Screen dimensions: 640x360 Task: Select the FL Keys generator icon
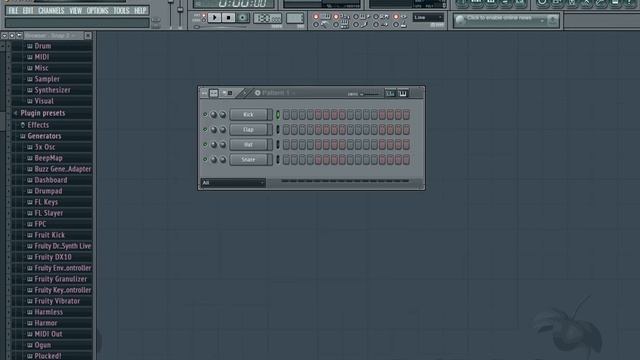coord(30,202)
